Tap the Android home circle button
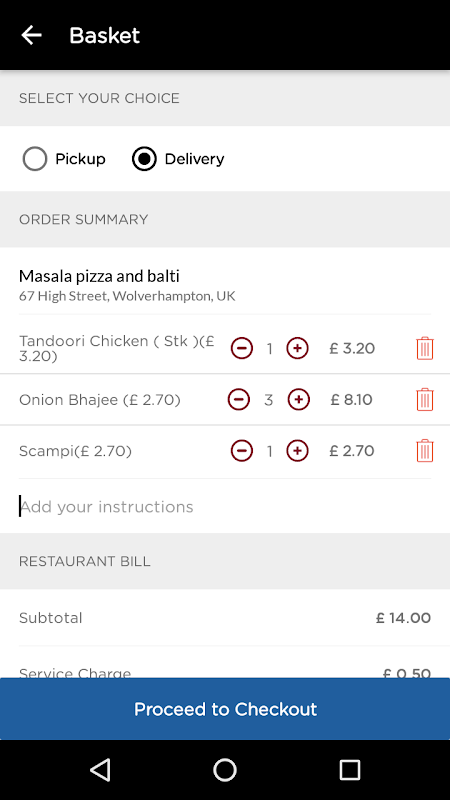This screenshot has height=800, width=450. 225,769
